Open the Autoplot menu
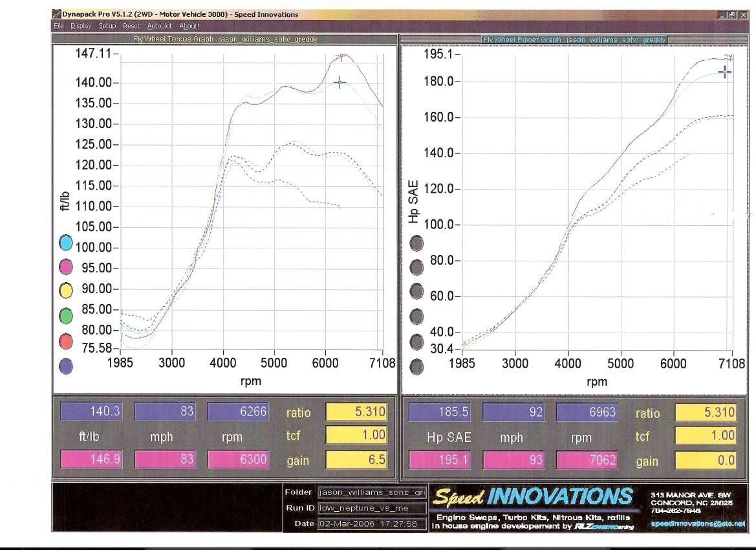 (x=160, y=26)
